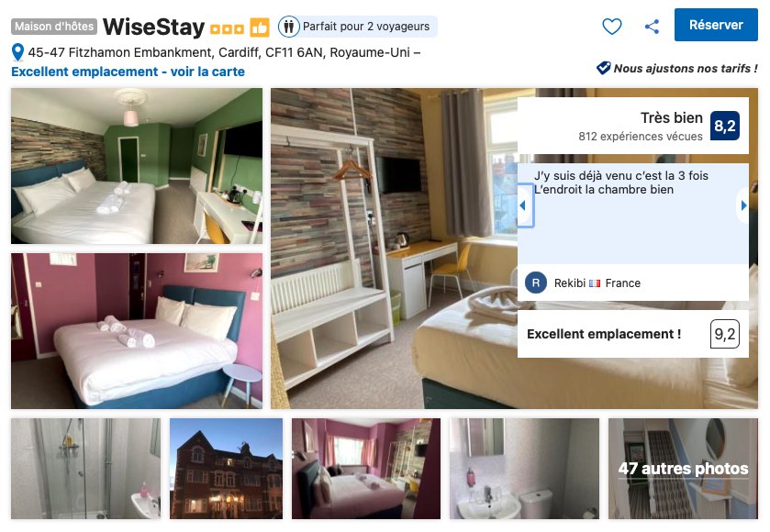Click Nous ajustons nos tarifs link

[x=685, y=68]
